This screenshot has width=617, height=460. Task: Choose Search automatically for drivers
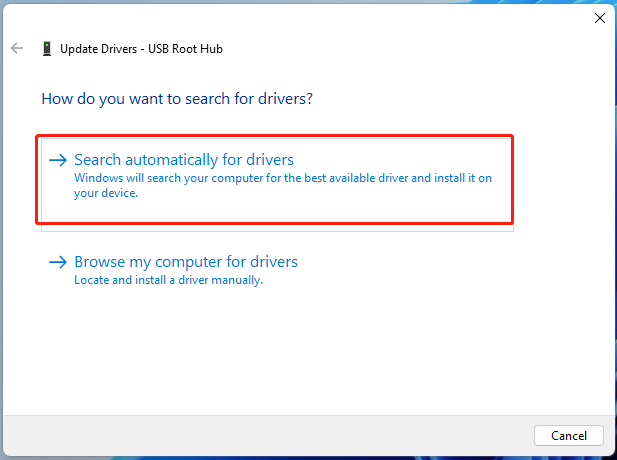pyautogui.click(x=183, y=160)
